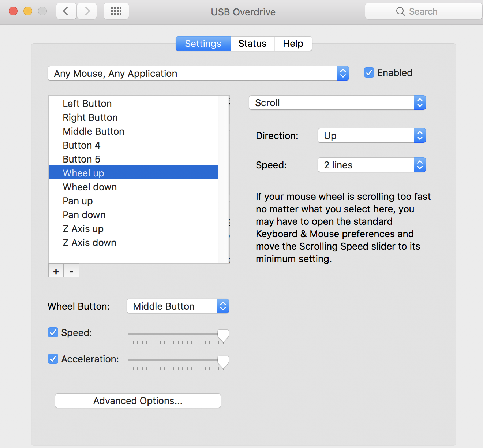483x448 pixels.
Task: Open the Speed dropdown set to 2 lines
Action: pos(372,165)
